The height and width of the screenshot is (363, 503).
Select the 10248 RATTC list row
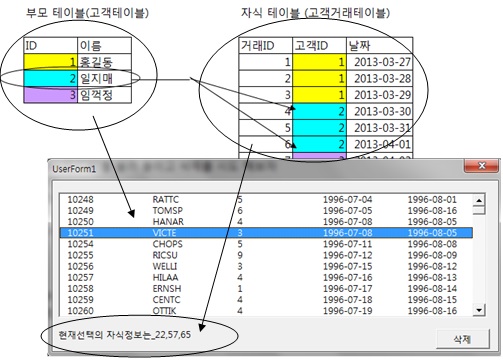click(266, 199)
